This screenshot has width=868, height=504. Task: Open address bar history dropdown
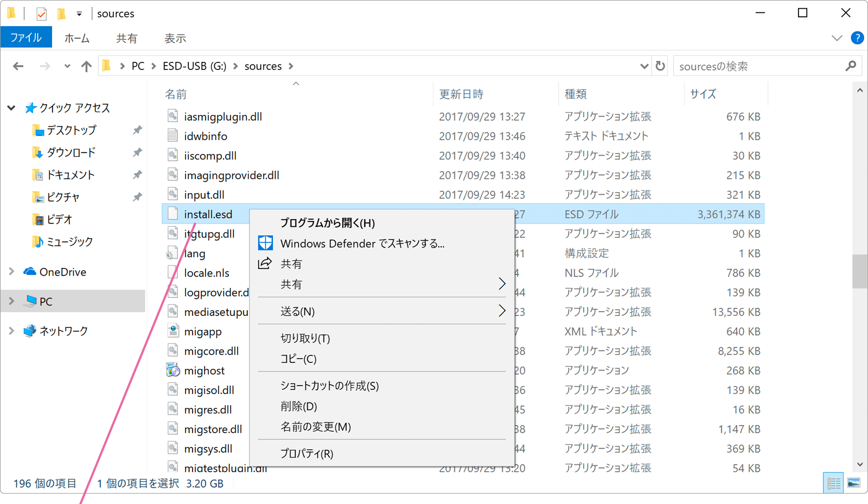pos(644,66)
